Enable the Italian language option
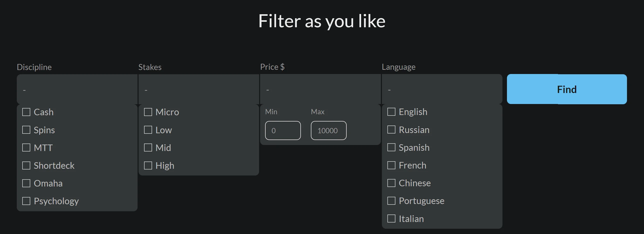The width and height of the screenshot is (644, 234). (x=391, y=218)
